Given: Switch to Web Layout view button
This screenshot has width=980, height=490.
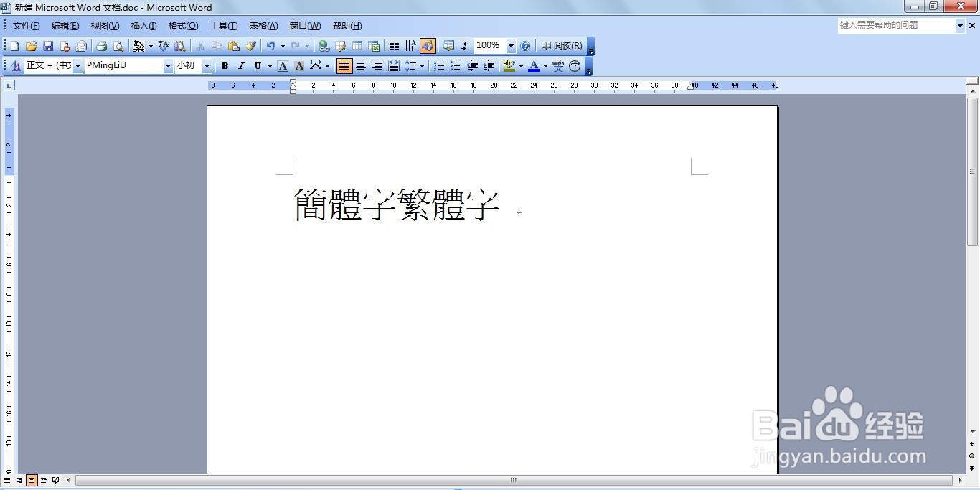Looking at the screenshot, I should [19, 481].
